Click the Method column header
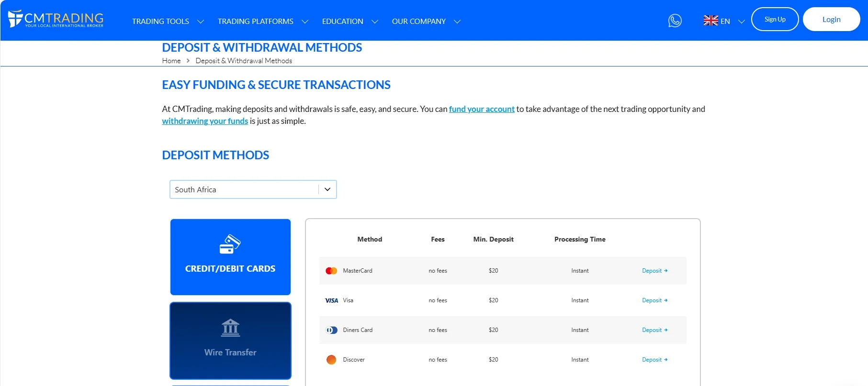 pos(370,239)
